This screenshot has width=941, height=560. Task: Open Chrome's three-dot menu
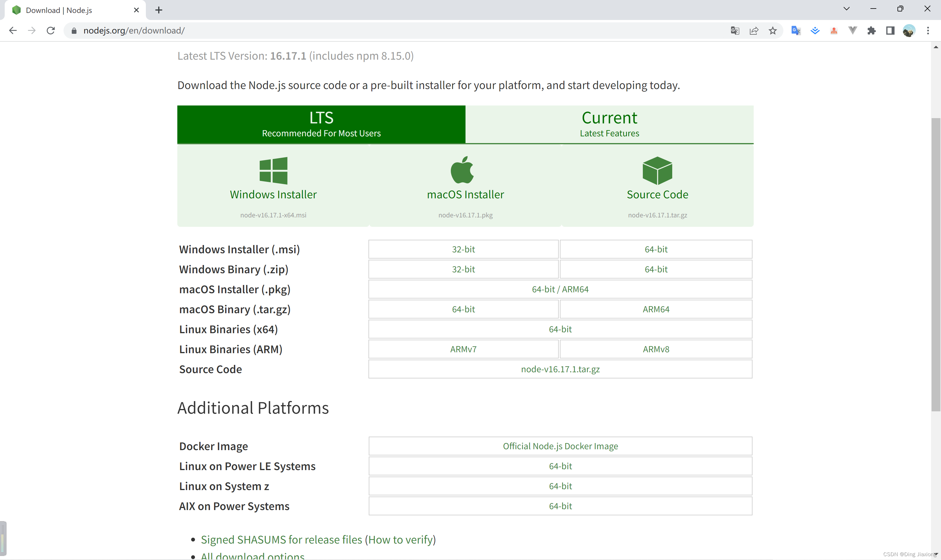[928, 31]
